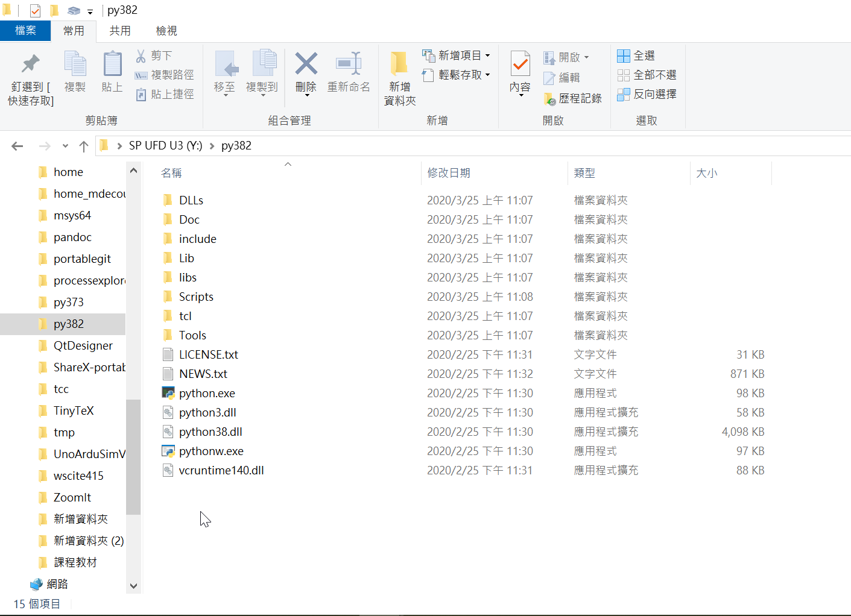This screenshot has height=616, width=851.
Task: Select the python.exe file
Action: click(x=207, y=393)
